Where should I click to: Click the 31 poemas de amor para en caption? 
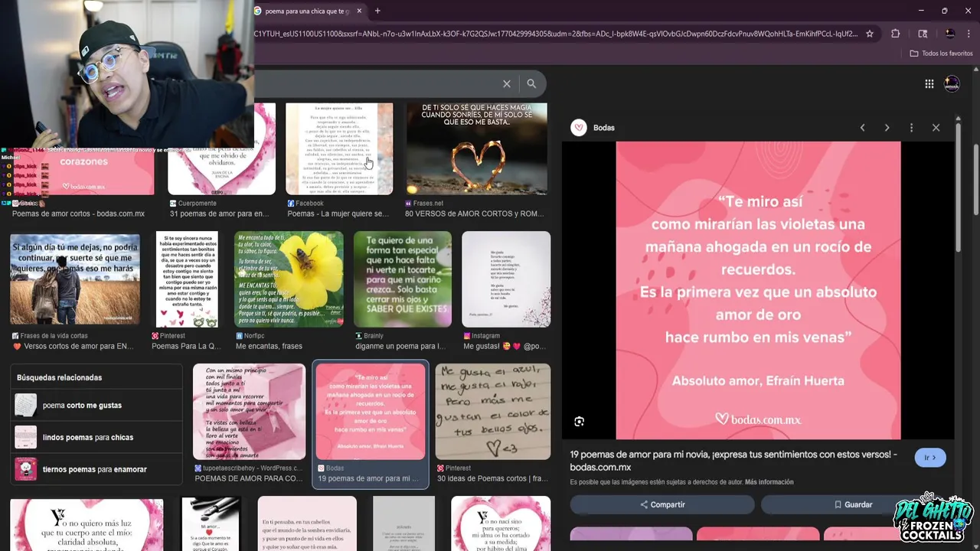[x=219, y=214]
